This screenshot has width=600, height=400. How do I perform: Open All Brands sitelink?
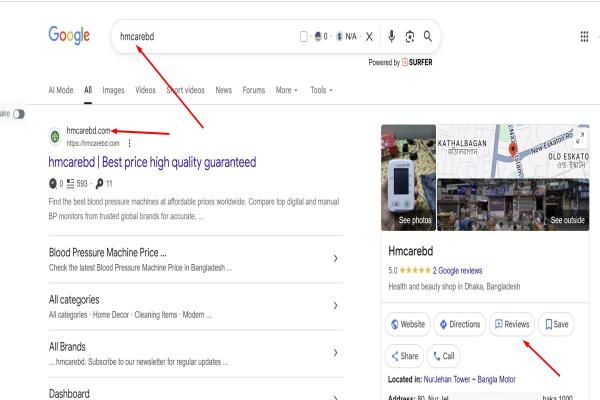pyautogui.click(x=67, y=347)
